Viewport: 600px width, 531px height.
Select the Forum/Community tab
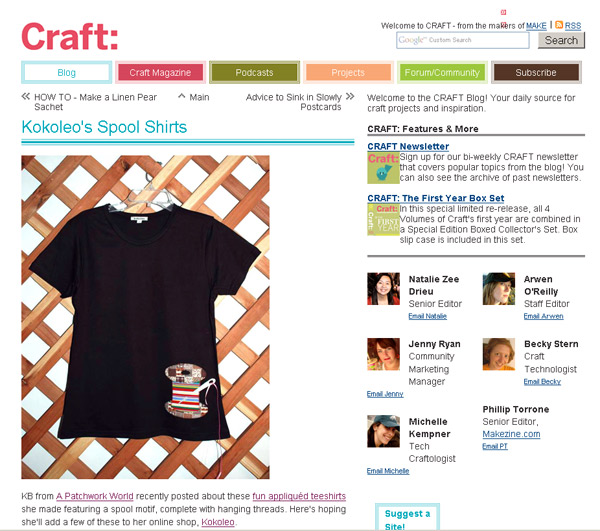pyautogui.click(x=442, y=72)
